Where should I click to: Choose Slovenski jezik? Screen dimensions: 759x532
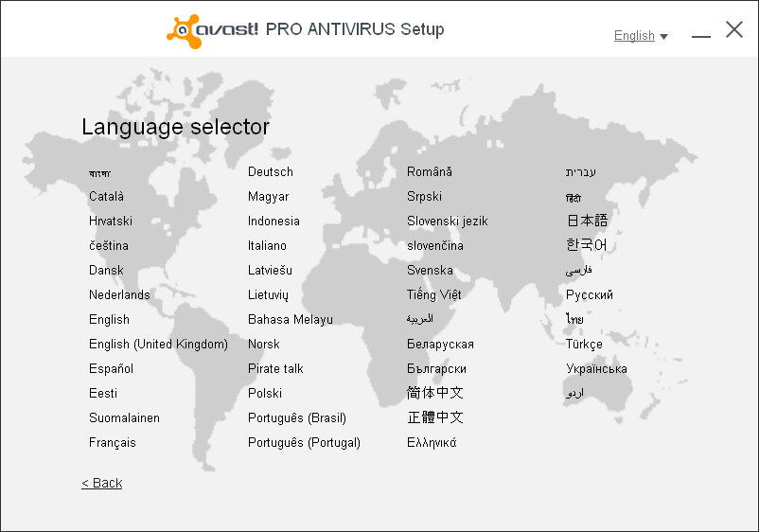pos(448,222)
